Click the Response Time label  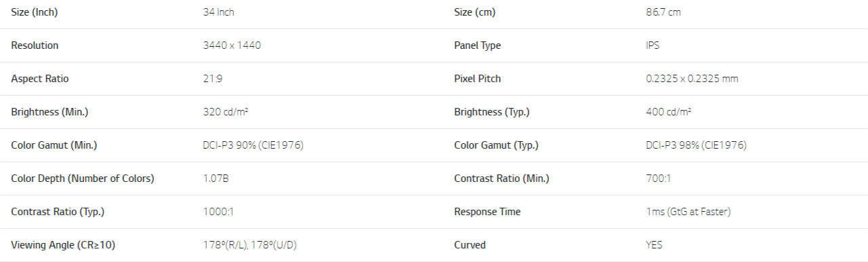(x=487, y=212)
